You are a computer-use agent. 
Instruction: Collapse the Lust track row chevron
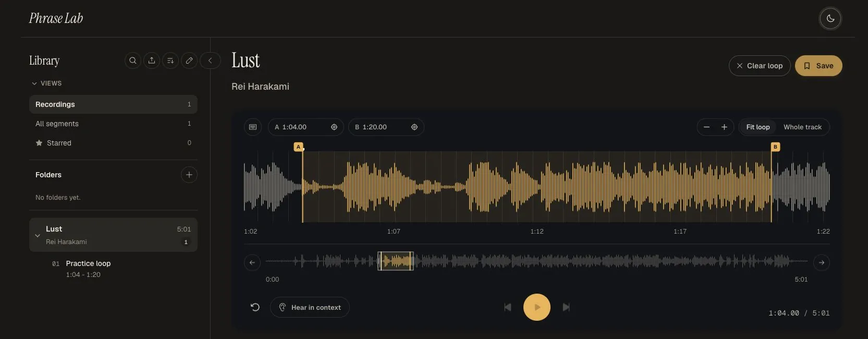click(38, 235)
